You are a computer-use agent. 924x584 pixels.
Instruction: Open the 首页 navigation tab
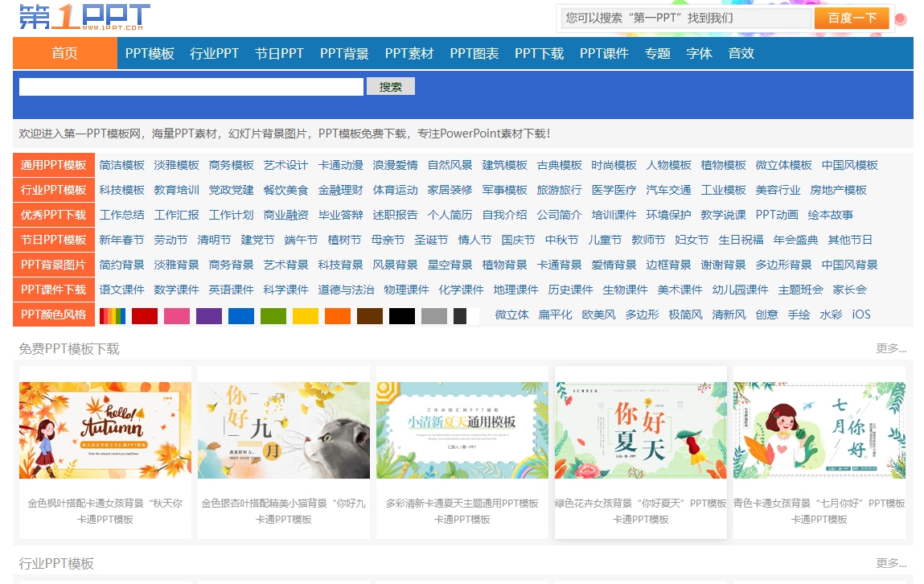point(65,53)
